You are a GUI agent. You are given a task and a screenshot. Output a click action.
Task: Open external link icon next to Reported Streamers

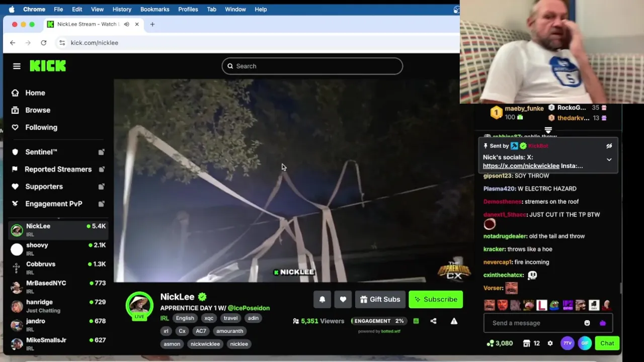pos(101,169)
